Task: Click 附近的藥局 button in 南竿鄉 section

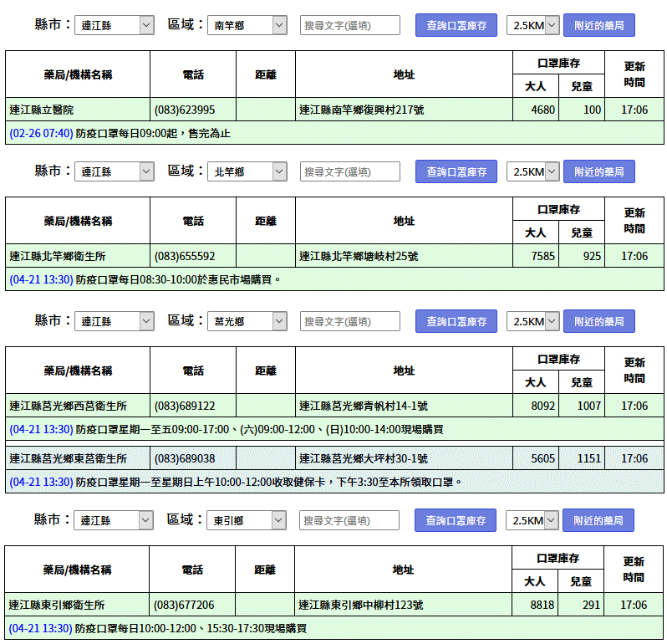Action: click(x=599, y=25)
